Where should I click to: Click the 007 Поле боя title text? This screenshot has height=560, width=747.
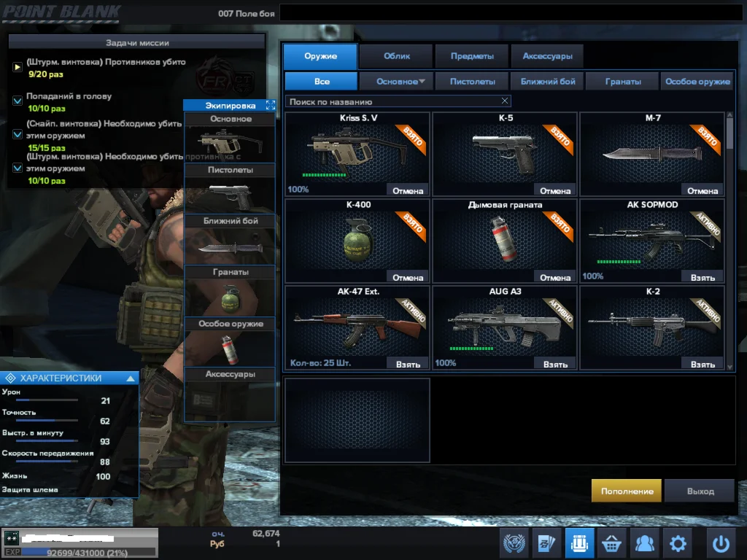247,13
